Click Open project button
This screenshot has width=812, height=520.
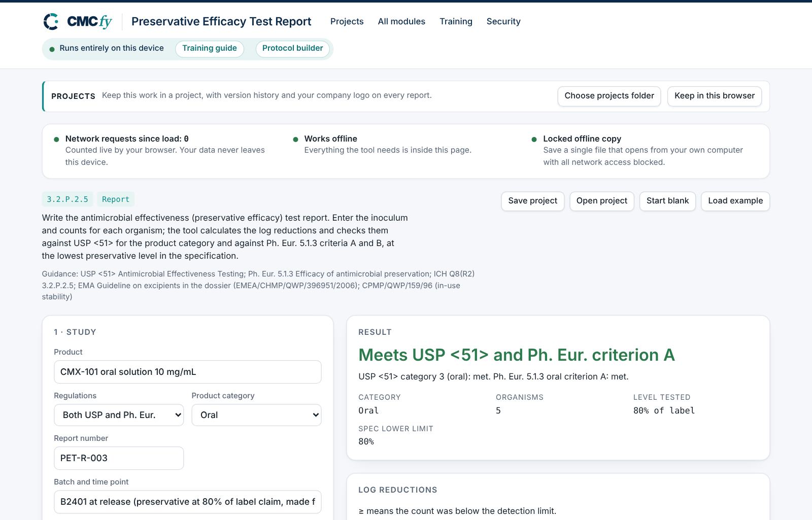pos(601,201)
